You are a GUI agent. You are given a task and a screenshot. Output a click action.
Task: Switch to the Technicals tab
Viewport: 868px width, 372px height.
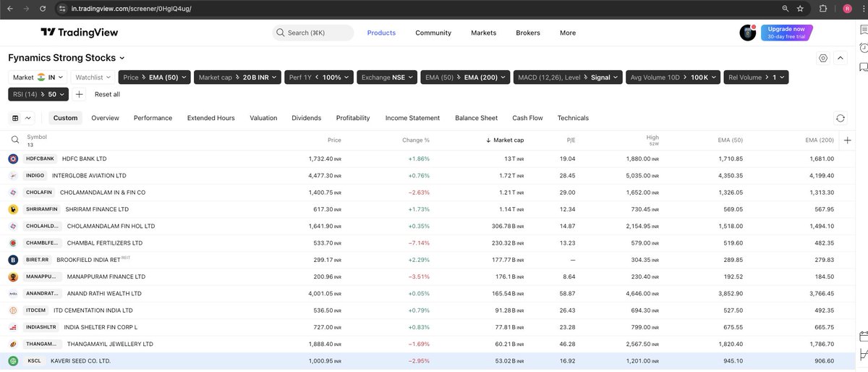click(573, 118)
